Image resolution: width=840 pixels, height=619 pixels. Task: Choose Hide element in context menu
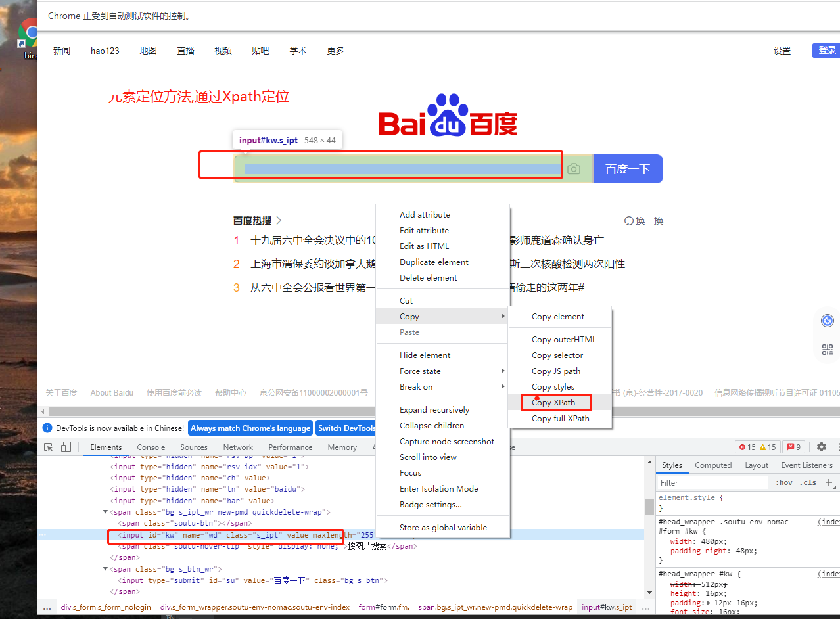click(442, 355)
